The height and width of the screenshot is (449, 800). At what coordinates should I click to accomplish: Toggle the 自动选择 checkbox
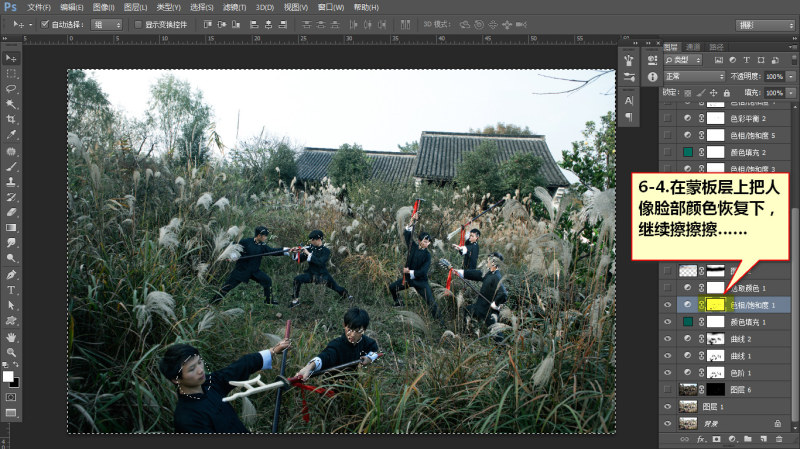44,24
